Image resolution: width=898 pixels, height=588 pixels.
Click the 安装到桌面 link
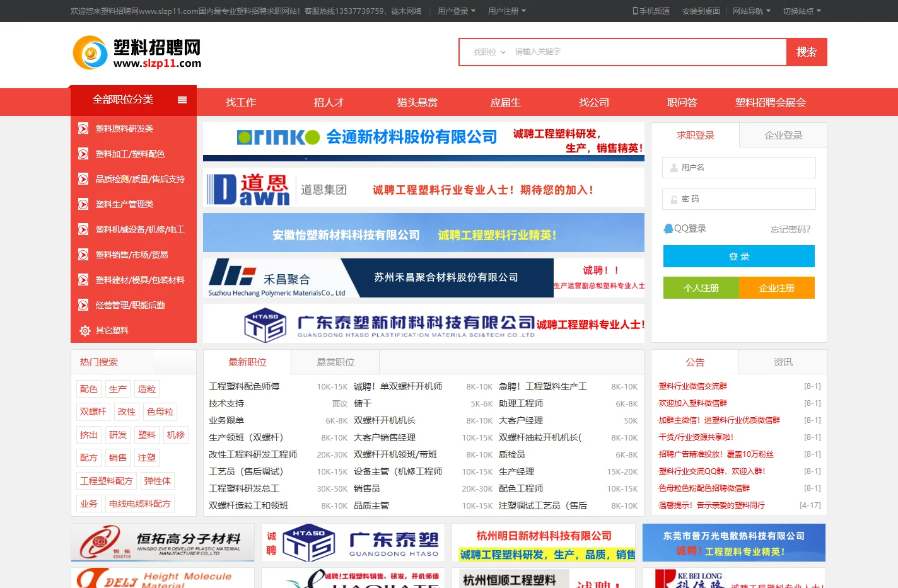pos(701,11)
